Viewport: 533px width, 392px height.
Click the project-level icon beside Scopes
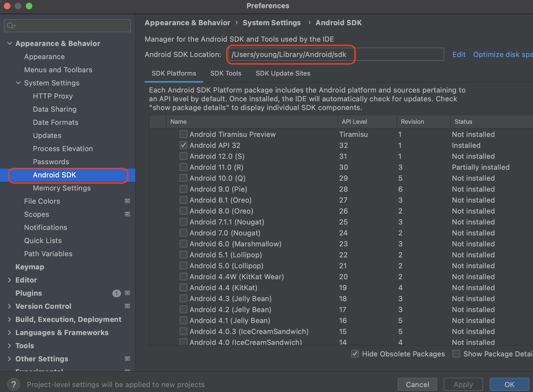[x=127, y=214]
